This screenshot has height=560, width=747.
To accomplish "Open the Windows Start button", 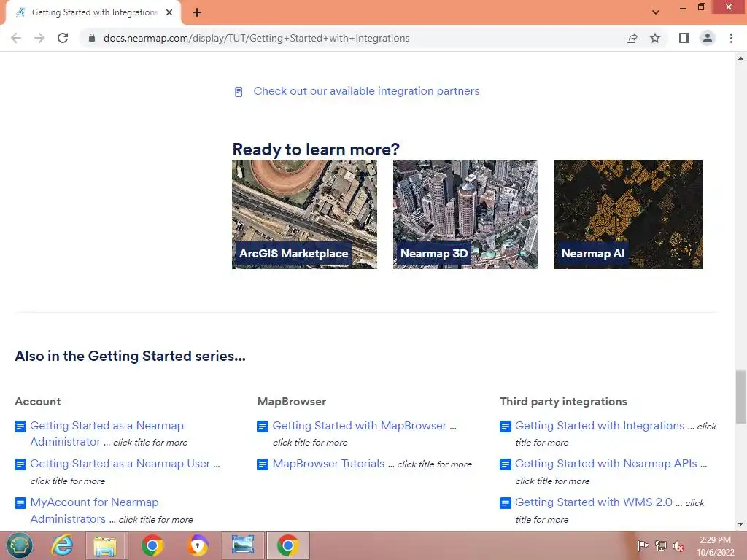I will point(19,545).
